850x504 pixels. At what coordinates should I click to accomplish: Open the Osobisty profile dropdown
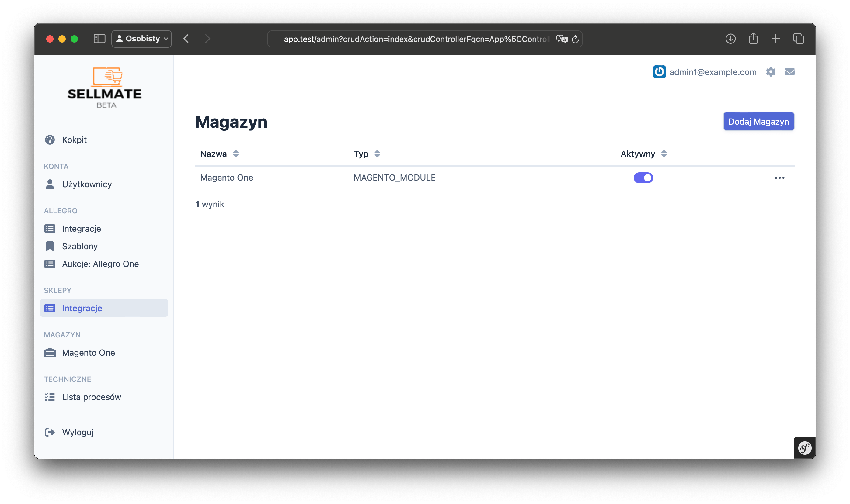[142, 39]
